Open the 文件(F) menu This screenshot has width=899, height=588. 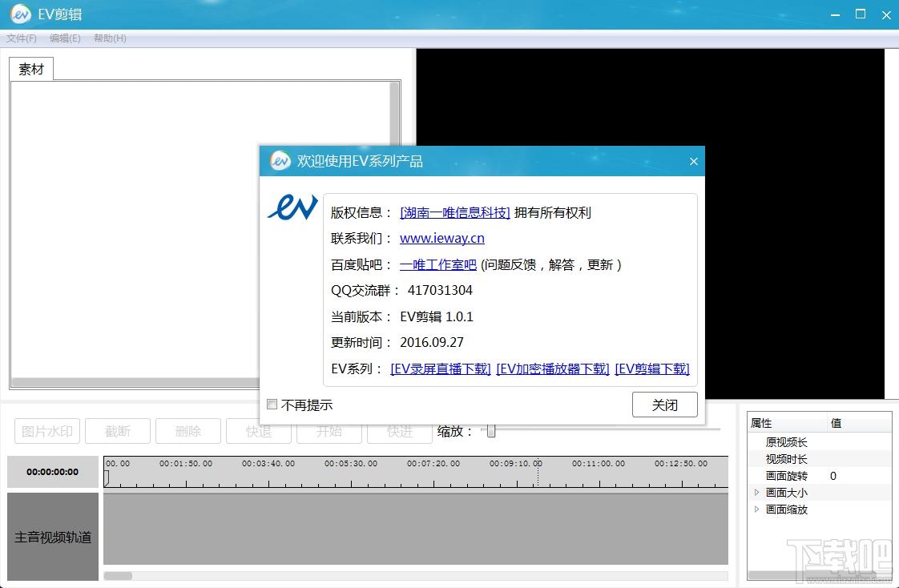pyautogui.click(x=22, y=38)
